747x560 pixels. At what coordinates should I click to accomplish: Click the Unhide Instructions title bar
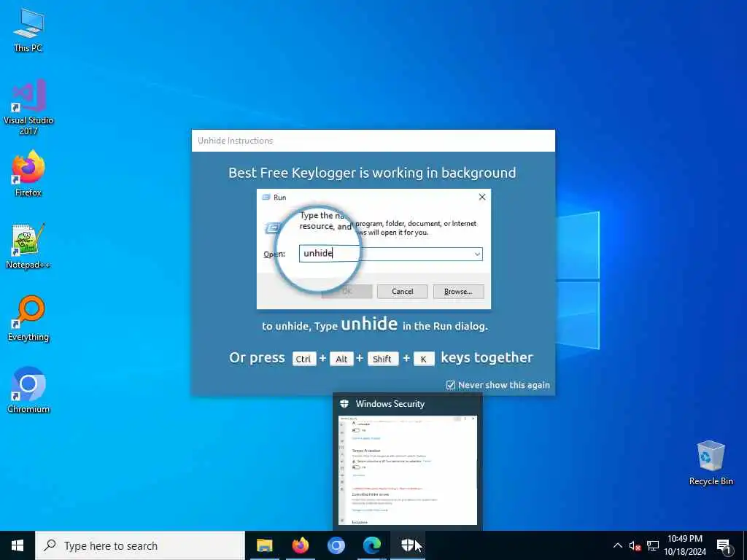pyautogui.click(x=373, y=141)
